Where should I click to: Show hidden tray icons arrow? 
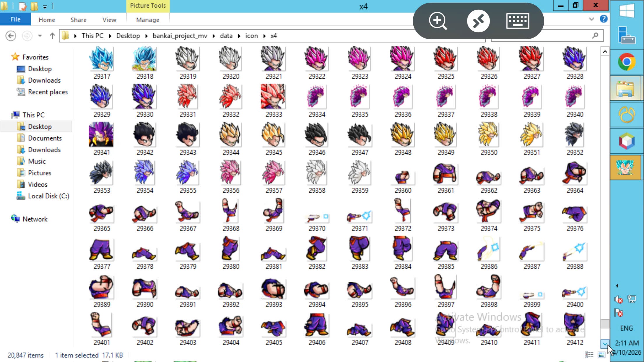(x=617, y=286)
